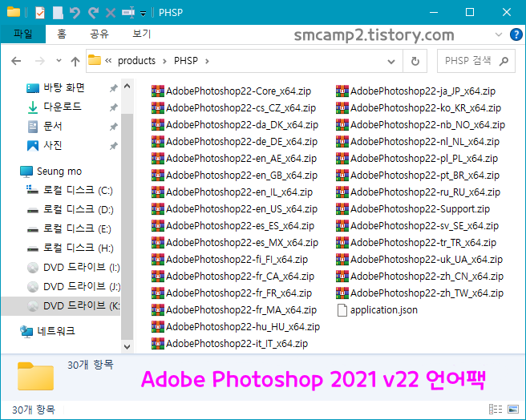Select 로컬 디스크 (E:) drive

(x=77, y=228)
